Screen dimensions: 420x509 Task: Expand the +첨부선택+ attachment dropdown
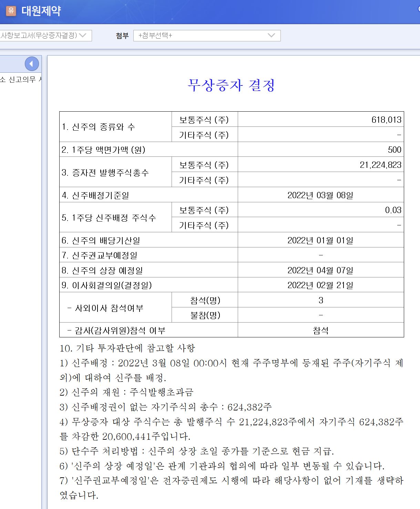(207, 35)
